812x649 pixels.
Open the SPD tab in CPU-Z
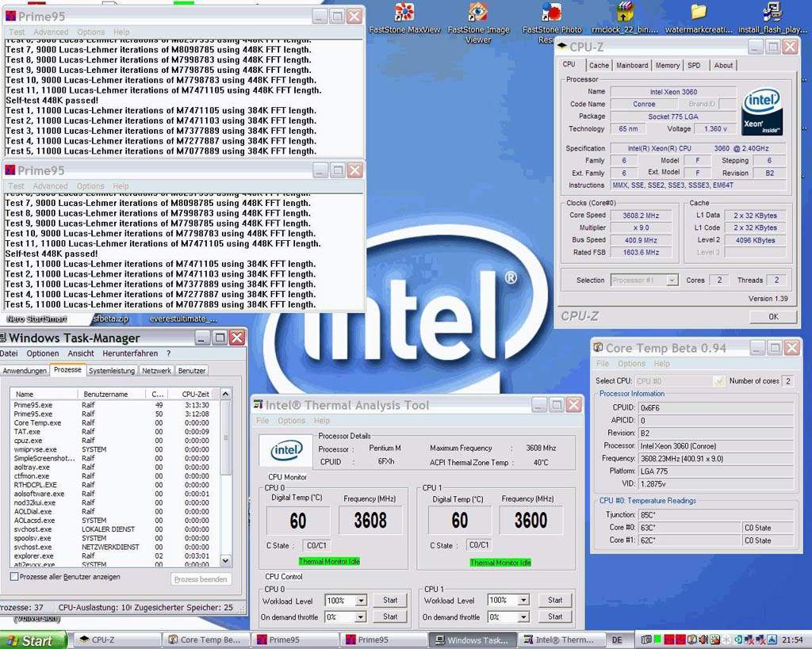coord(694,65)
